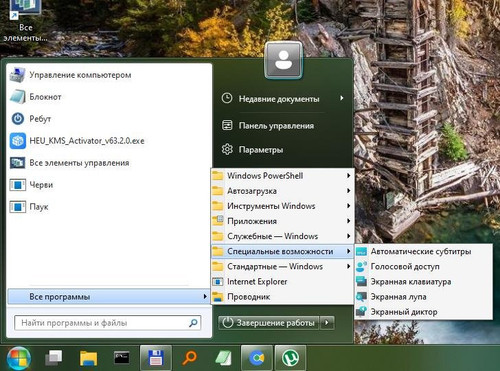Viewport: 500px width, 371px height.
Task: Click the Windows Start orb
Action: (19, 358)
